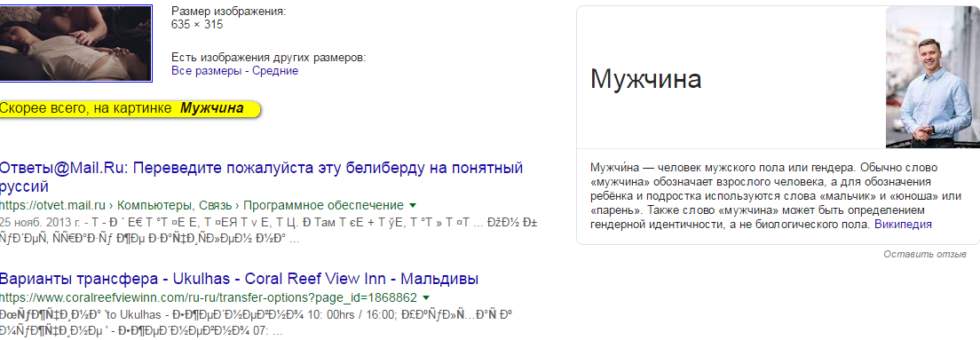Open the 'Средние' image sizes link
Viewport: 980px width, 340px height.
coord(275,71)
